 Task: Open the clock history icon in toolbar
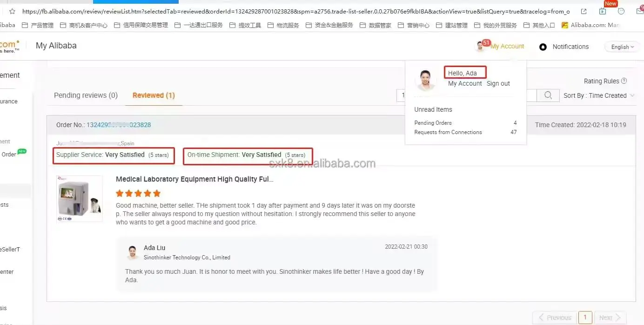[x=621, y=11]
